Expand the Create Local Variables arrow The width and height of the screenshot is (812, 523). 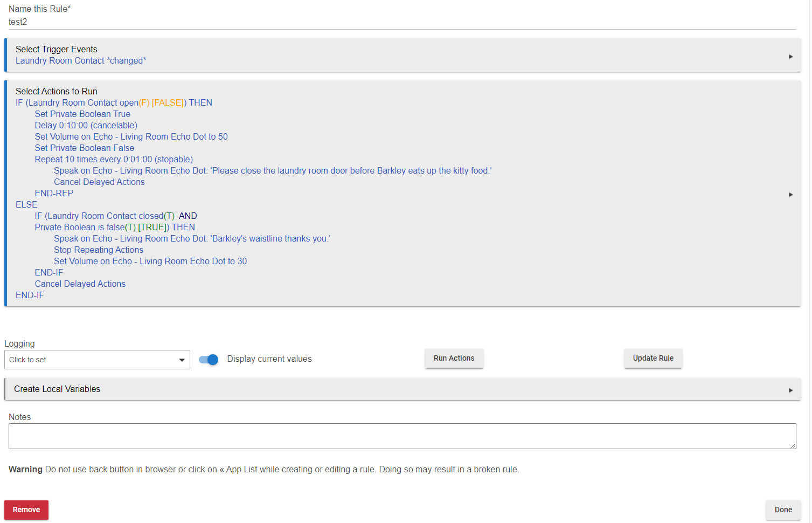tap(790, 390)
